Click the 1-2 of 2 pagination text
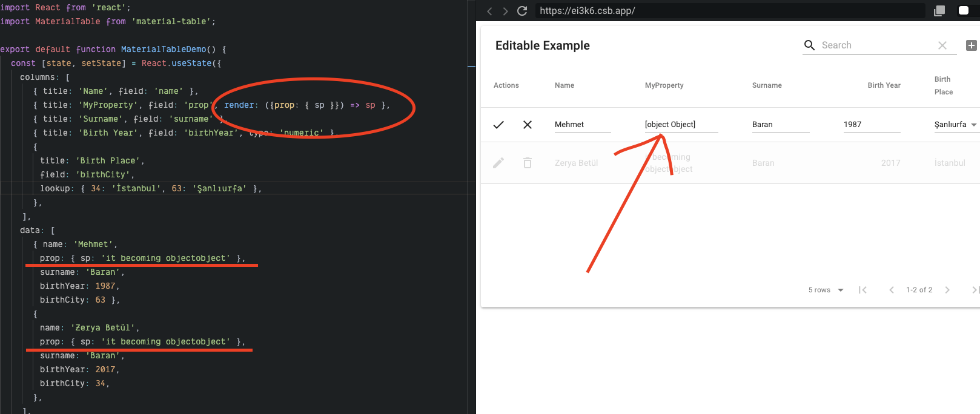Screen dimensions: 980x414 [x=919, y=290]
